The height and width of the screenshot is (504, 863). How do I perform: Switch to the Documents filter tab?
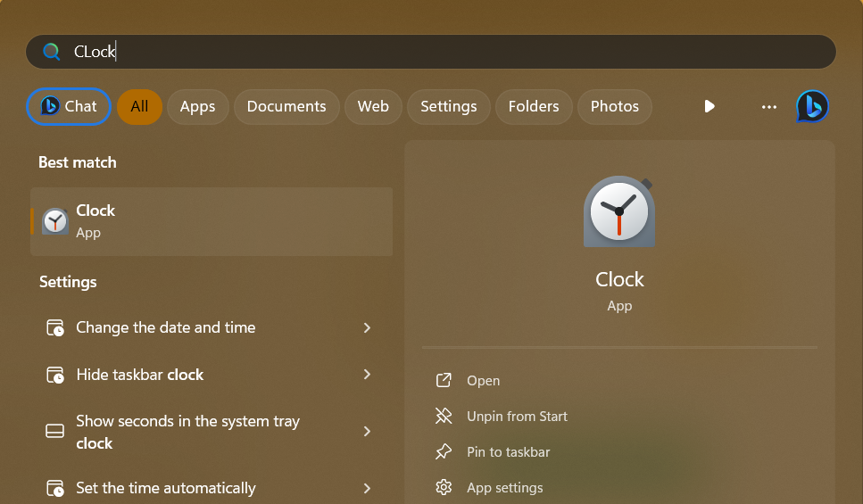(286, 106)
